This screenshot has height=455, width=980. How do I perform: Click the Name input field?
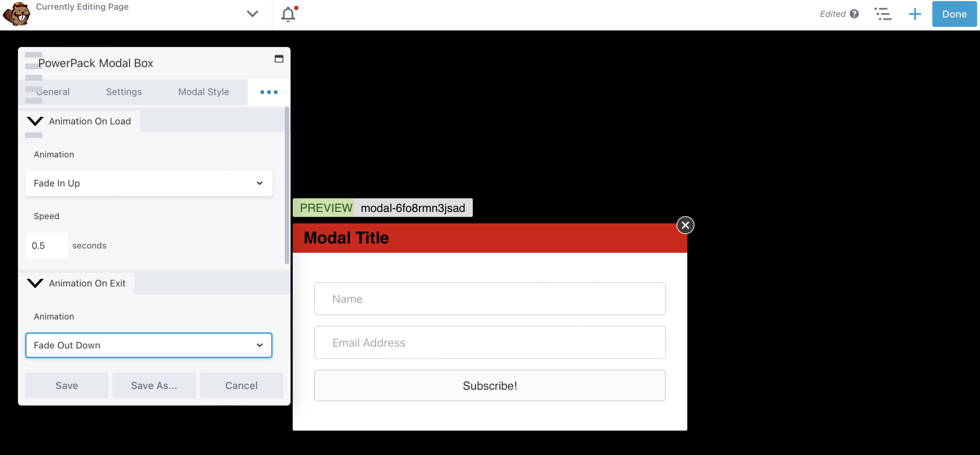pyautogui.click(x=489, y=298)
